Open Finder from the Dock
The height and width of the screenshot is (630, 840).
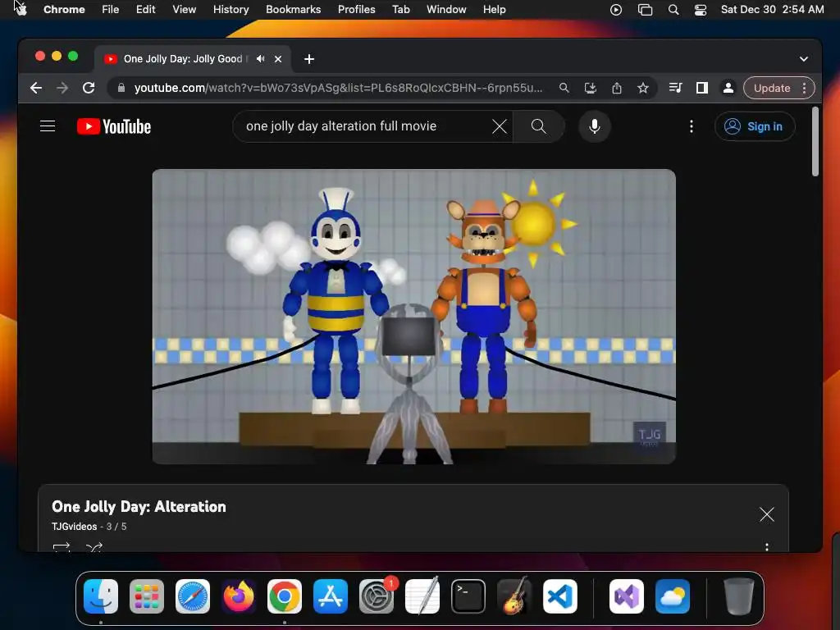(x=101, y=596)
